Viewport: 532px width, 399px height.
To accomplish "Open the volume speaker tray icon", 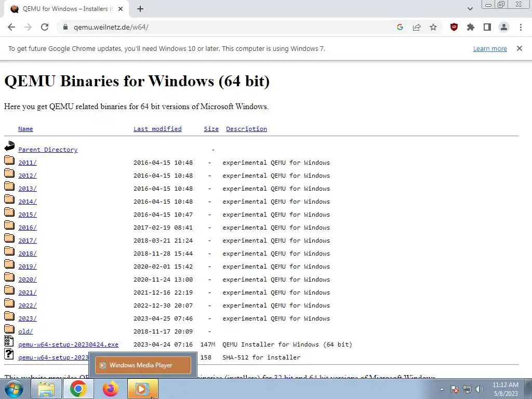I will [x=480, y=389].
